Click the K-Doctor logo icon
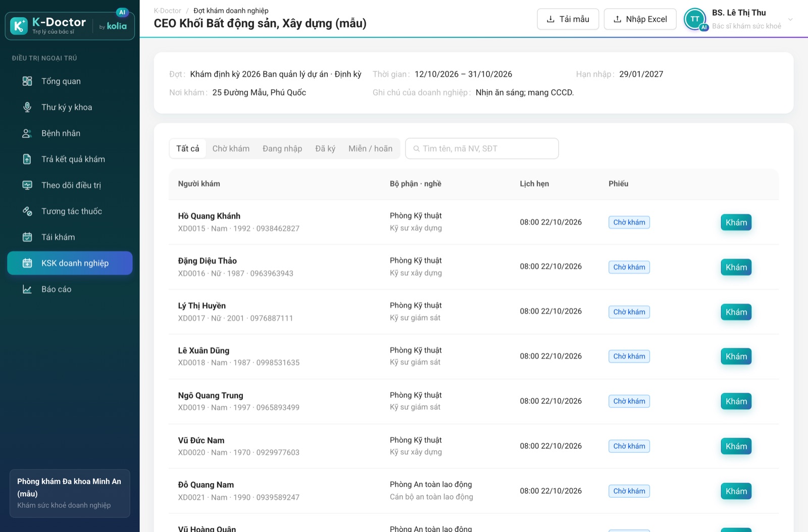The width and height of the screenshot is (808, 532). (x=19, y=26)
